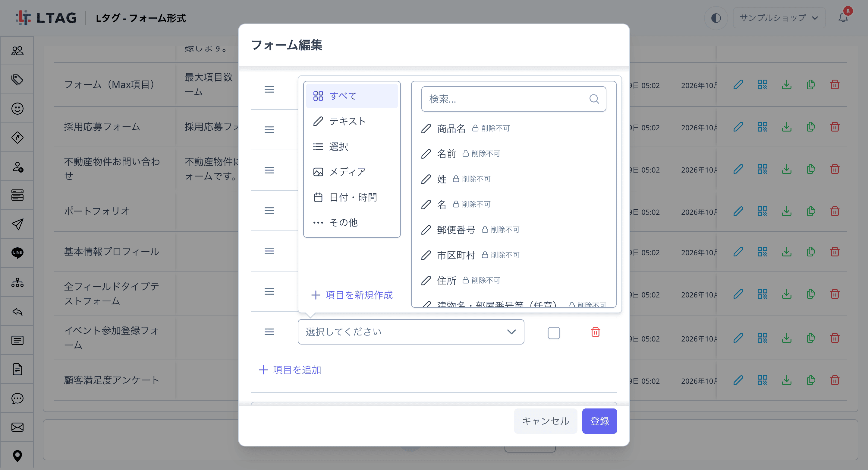Viewport: 868px width, 470px height.
Task: Edit the 採用応募フォーム row with pencil icon
Action: tap(738, 127)
